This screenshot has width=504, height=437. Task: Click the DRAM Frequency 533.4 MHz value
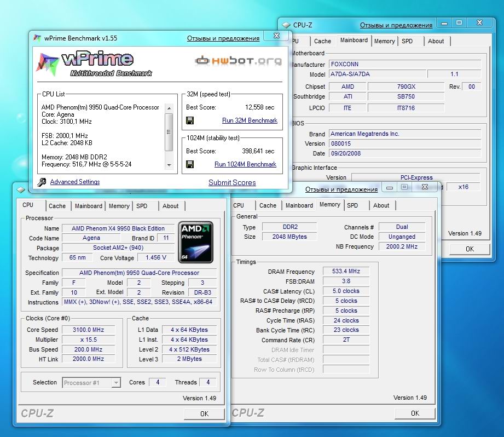[346, 272]
